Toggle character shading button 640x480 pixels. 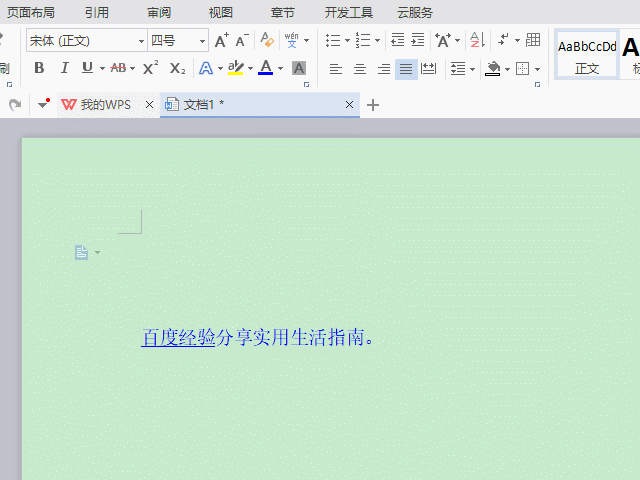pos(299,68)
